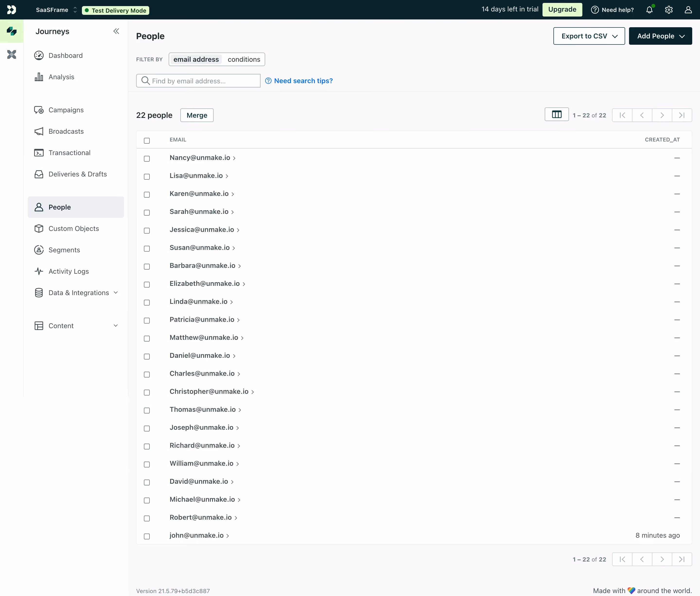
Task: Switch filter to conditions tab
Action: (244, 59)
